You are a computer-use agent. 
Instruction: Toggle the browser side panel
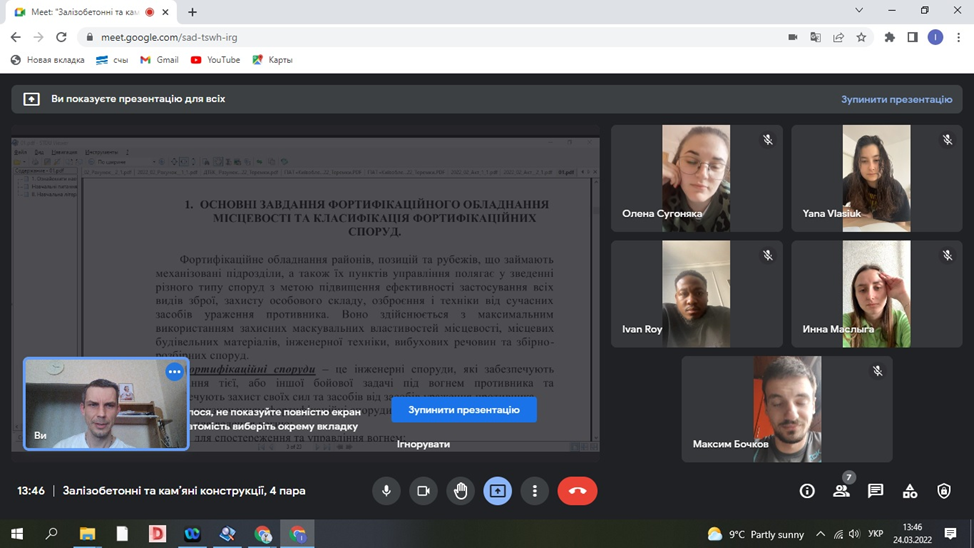(x=913, y=37)
